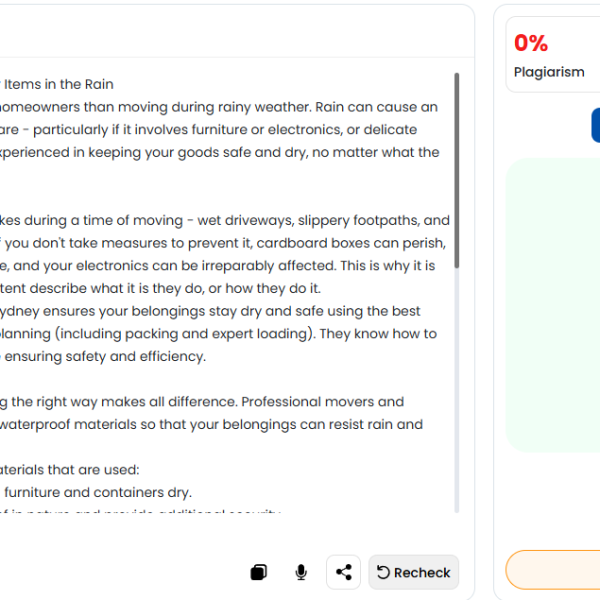Click the Plagiarism label in the result card
The width and height of the screenshot is (600, 600).
point(549,72)
